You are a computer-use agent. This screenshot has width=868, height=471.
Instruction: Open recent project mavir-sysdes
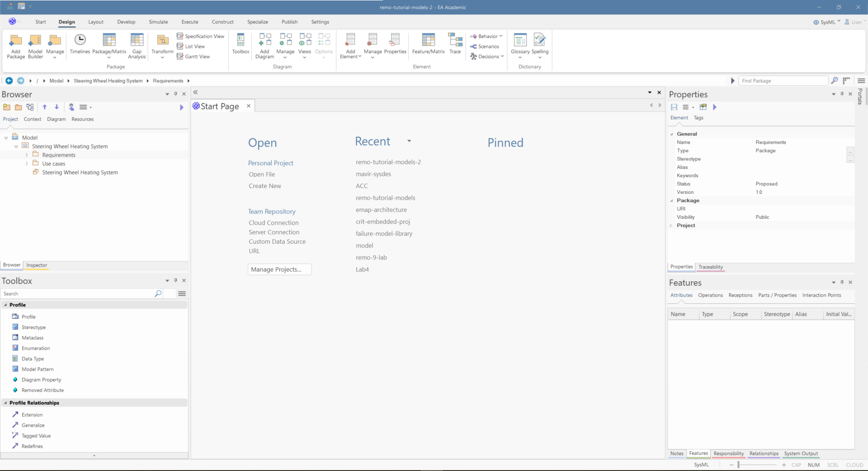[373, 174]
